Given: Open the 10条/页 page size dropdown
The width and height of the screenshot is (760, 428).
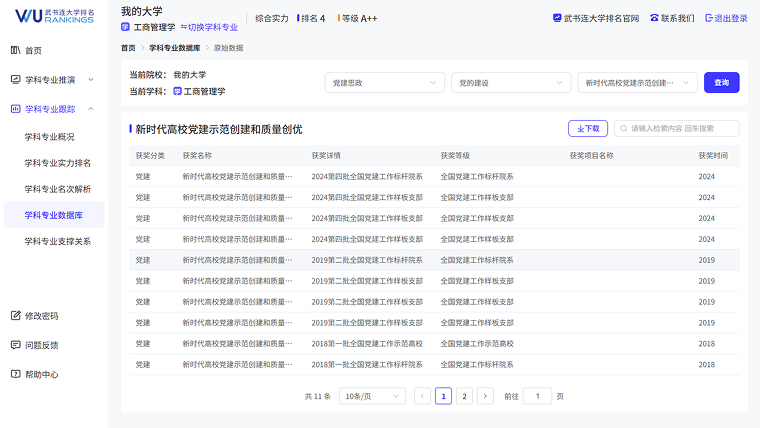Looking at the screenshot, I should (x=372, y=396).
